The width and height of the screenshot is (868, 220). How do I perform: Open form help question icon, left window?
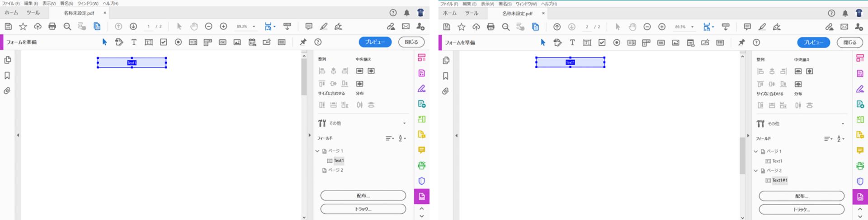[x=318, y=42]
